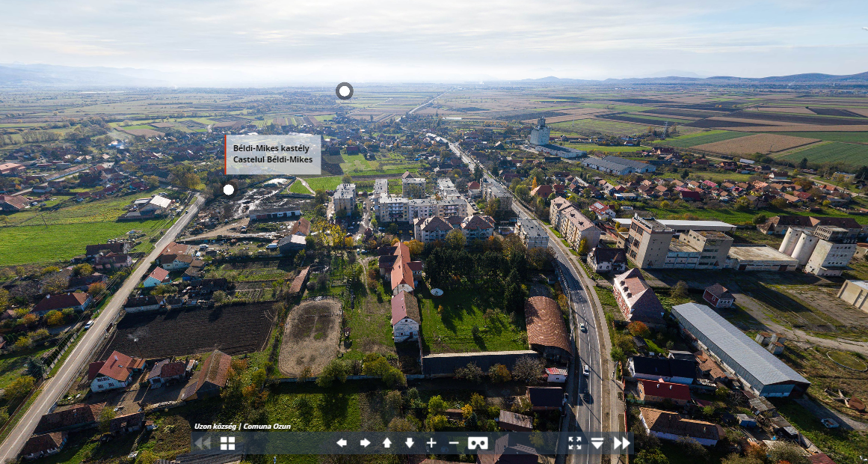The image size is (868, 464).
Task: Pan the panorama left with arrow
Action: [x=342, y=443]
